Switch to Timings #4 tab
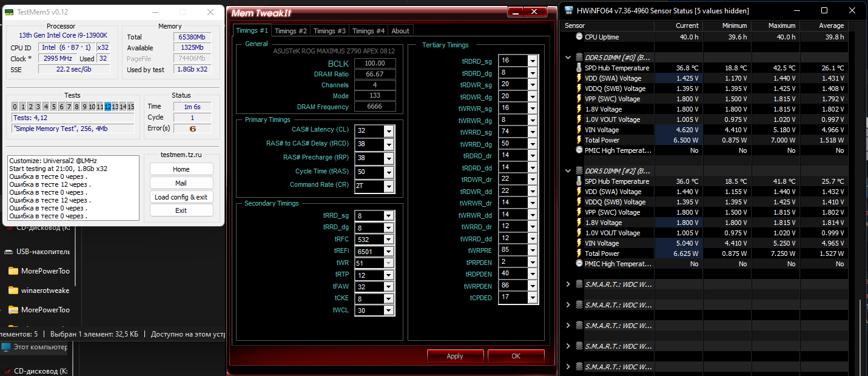The width and height of the screenshot is (868, 376). (x=369, y=31)
